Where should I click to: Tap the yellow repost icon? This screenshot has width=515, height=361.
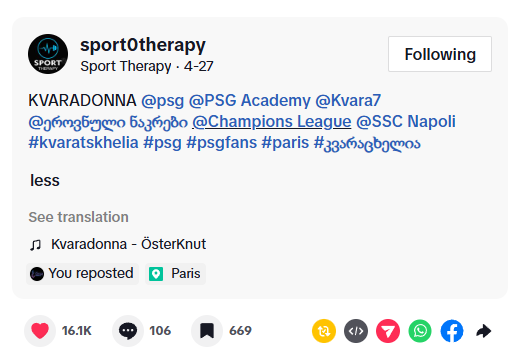pyautogui.click(x=324, y=331)
